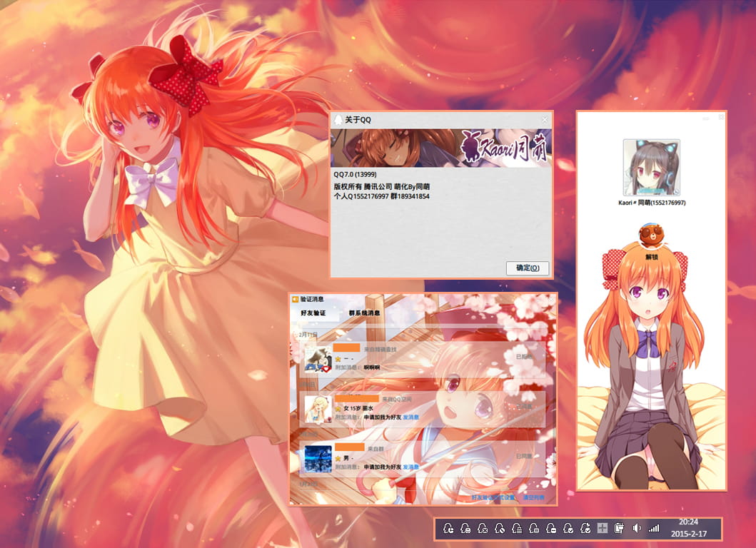
Task: Click the 20:24 clock and date
Action: click(688, 528)
